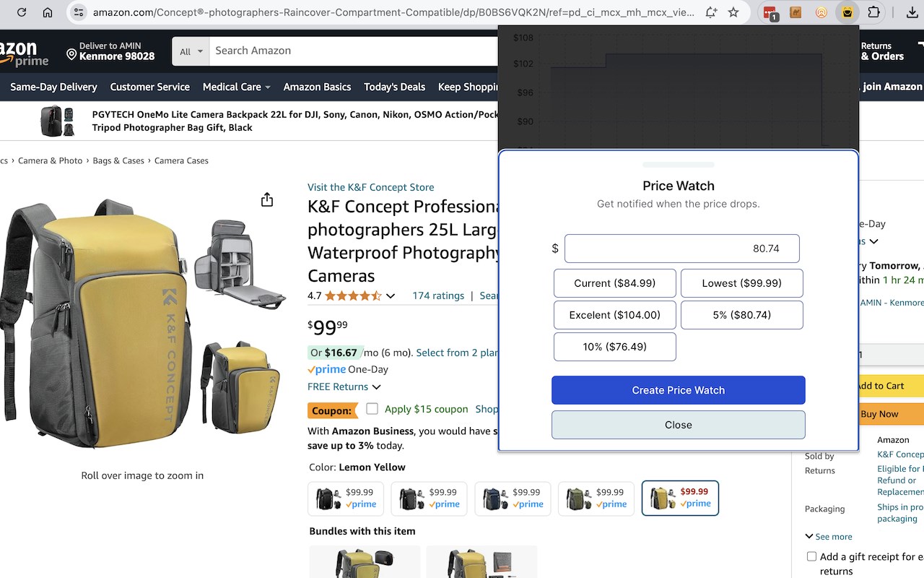Viewport: 924px width, 578px height.
Task: Go to Today's Deals
Action: tap(394, 87)
